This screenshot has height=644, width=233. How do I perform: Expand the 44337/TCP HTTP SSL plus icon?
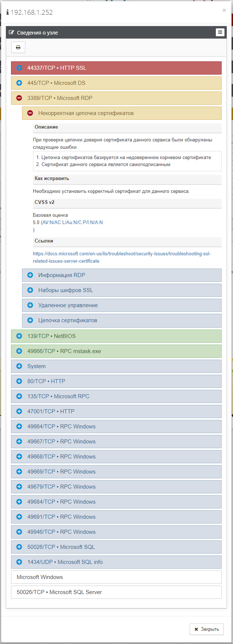tap(19, 68)
